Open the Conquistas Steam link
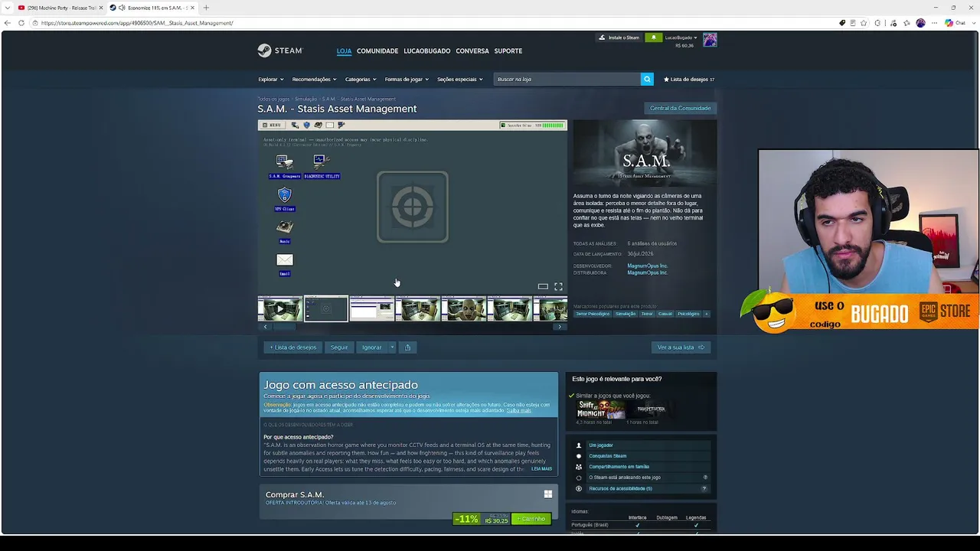The image size is (980, 551). point(607,456)
